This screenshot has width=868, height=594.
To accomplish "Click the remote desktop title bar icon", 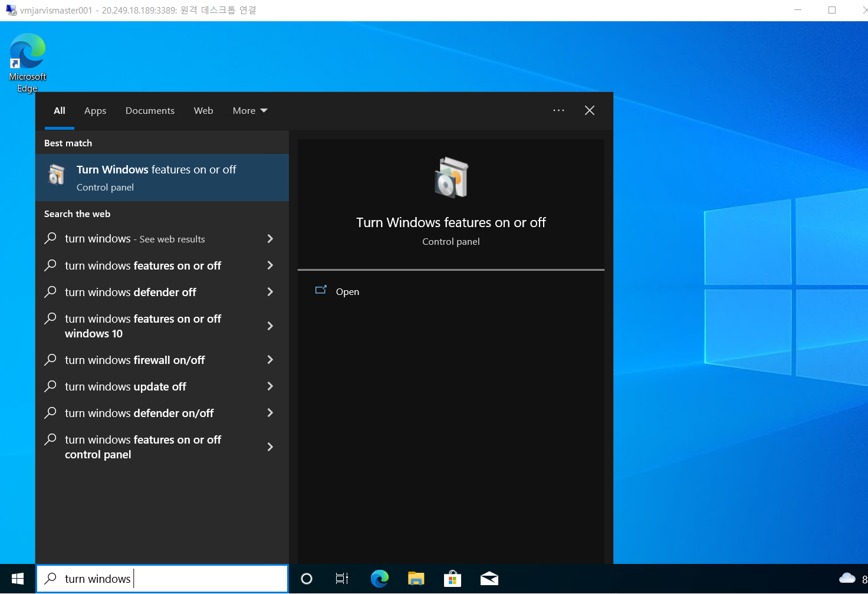I will [11, 10].
